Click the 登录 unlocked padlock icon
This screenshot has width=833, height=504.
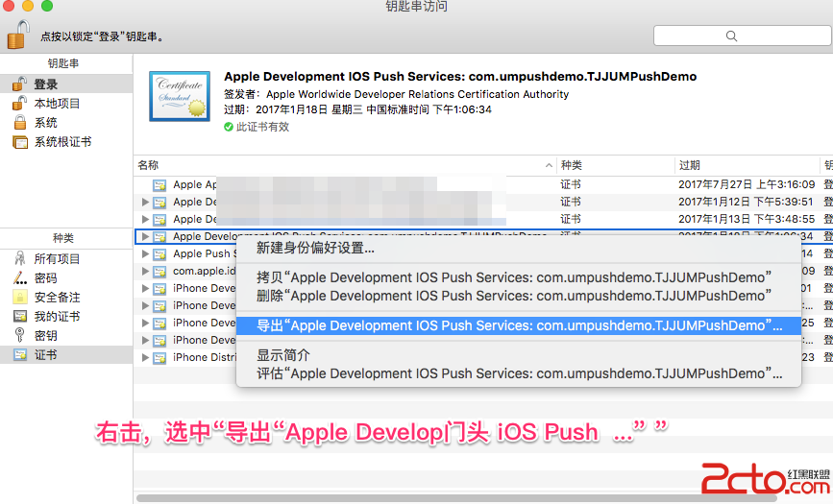[x=19, y=84]
